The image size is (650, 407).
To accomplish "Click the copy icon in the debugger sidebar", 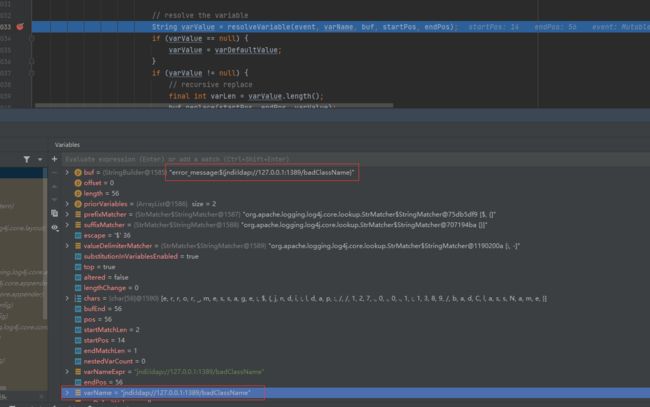I will pyautogui.click(x=54, y=213).
